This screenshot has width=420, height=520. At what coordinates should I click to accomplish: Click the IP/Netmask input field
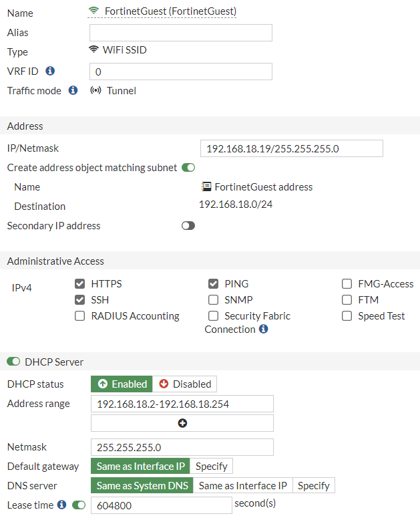point(292,148)
